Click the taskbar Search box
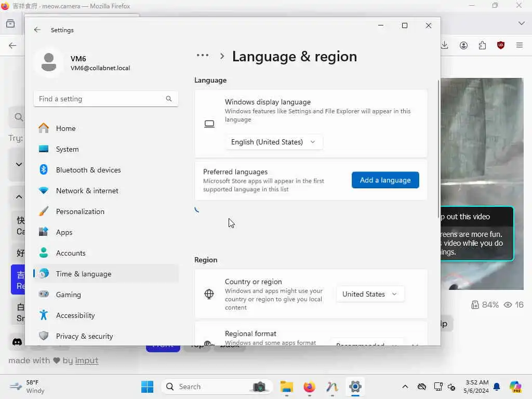The image size is (532, 399). click(217, 387)
